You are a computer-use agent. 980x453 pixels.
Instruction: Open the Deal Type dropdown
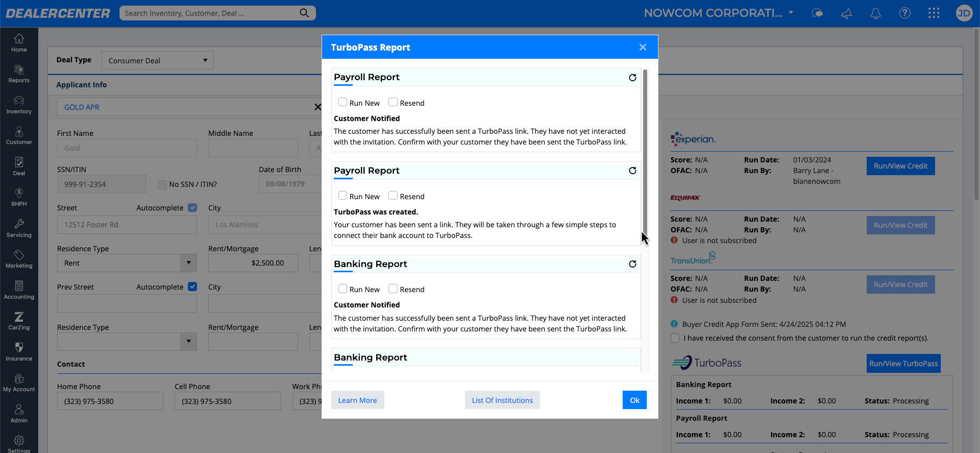coord(158,60)
